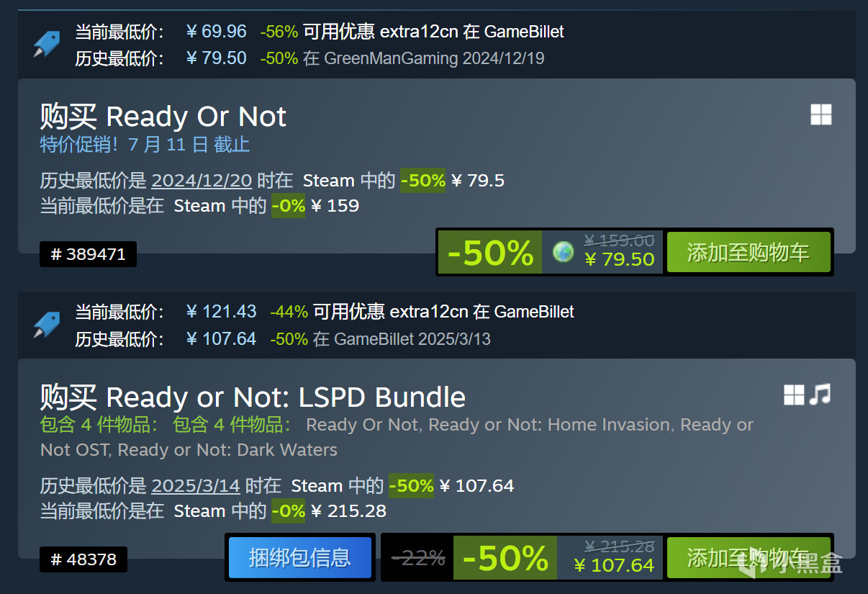Add the LSPD Bundle to the cart
This screenshot has height=594, width=868.
pos(748,557)
